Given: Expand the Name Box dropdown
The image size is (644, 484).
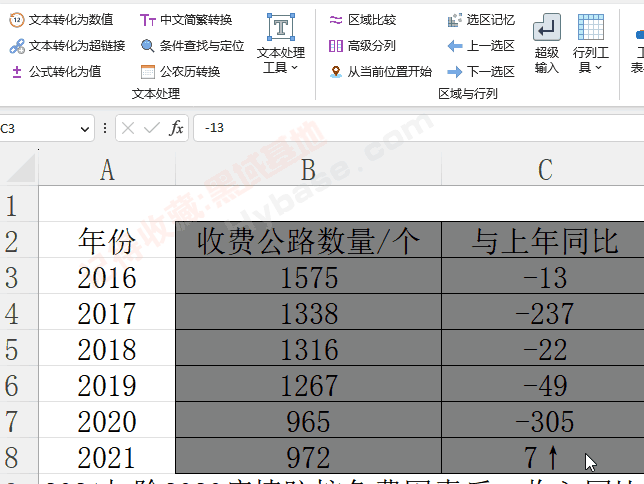Looking at the screenshot, I should coord(85,129).
